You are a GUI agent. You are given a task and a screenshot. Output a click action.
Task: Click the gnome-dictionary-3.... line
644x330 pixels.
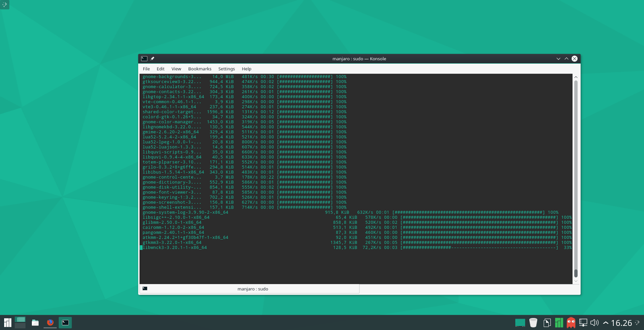[244, 182]
